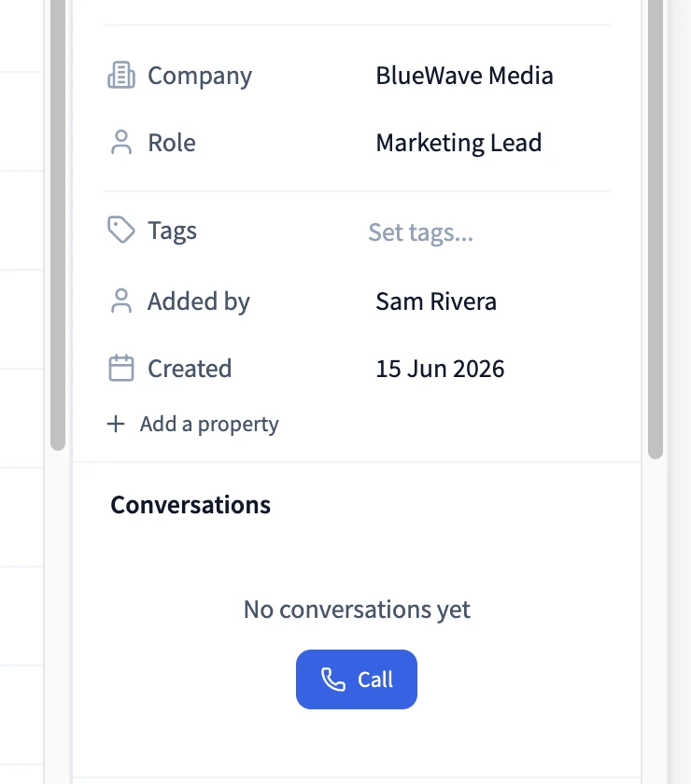Click the Created property label

coord(190,369)
